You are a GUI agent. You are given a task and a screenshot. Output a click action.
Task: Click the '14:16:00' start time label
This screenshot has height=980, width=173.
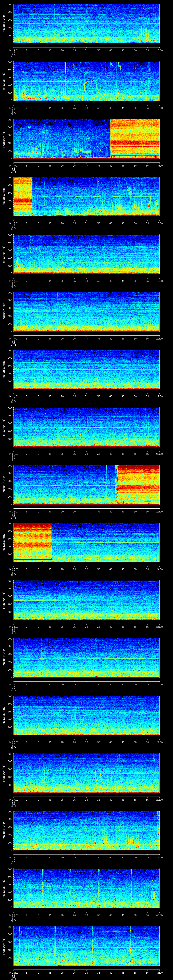tap(13, 165)
